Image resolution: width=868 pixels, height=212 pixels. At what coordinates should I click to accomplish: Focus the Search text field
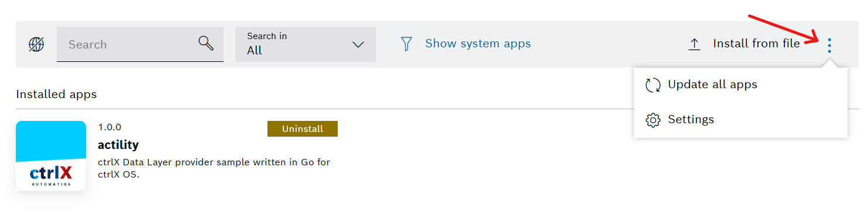(x=140, y=44)
